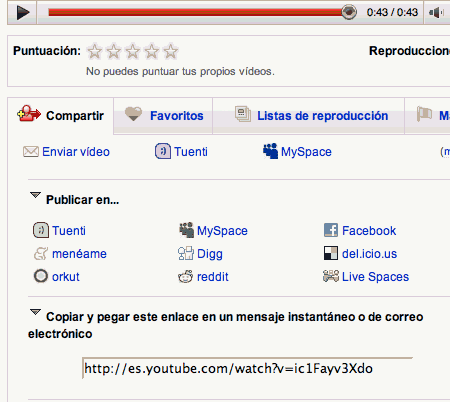This screenshot has width=450, height=402.
Task: Click the Puntuación label
Action: (47, 51)
